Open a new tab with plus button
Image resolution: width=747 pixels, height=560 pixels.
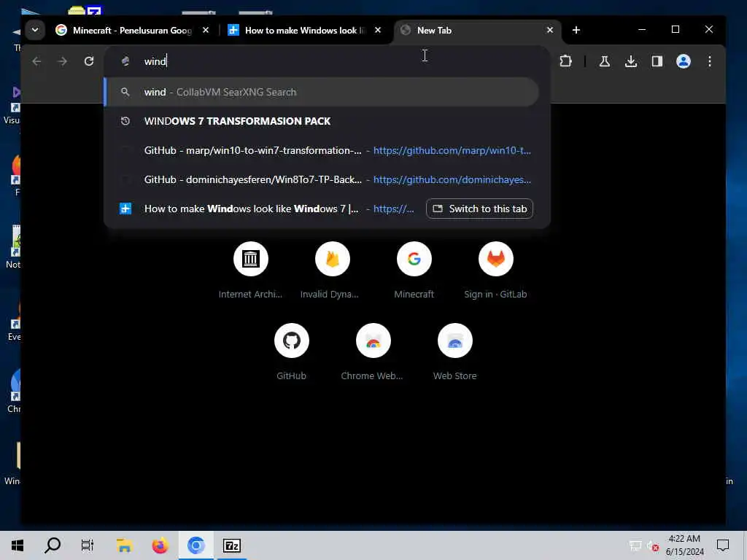tap(576, 30)
